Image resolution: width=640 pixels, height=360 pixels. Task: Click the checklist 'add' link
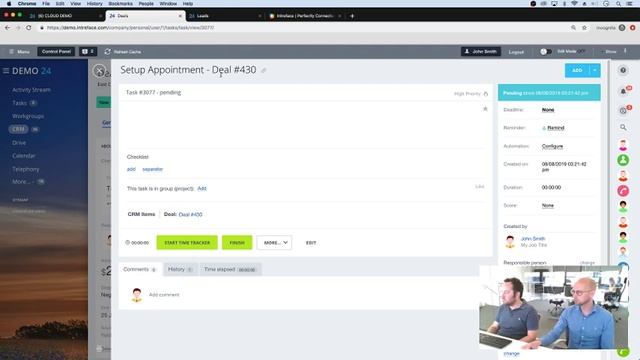point(131,169)
